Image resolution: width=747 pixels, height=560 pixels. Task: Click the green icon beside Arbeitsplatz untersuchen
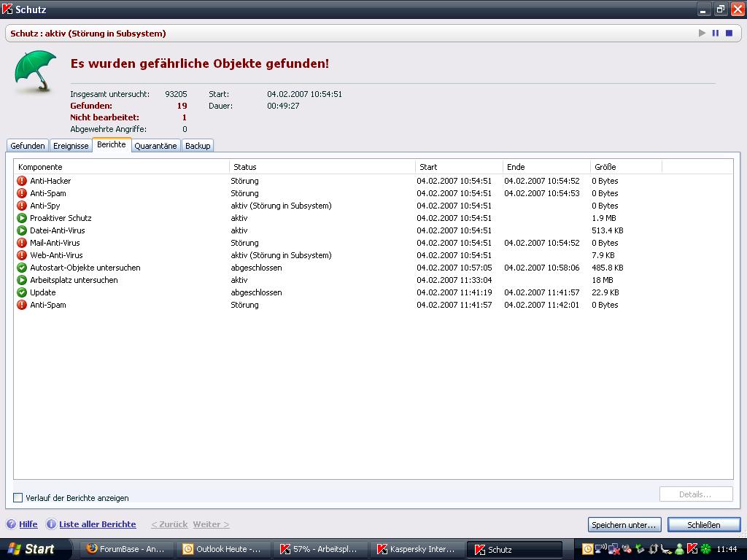point(22,280)
